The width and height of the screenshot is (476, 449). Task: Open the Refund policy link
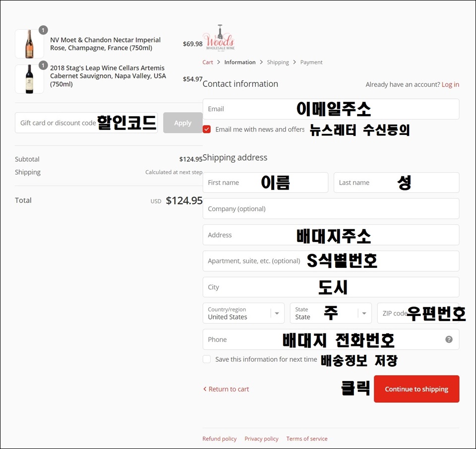(x=220, y=439)
